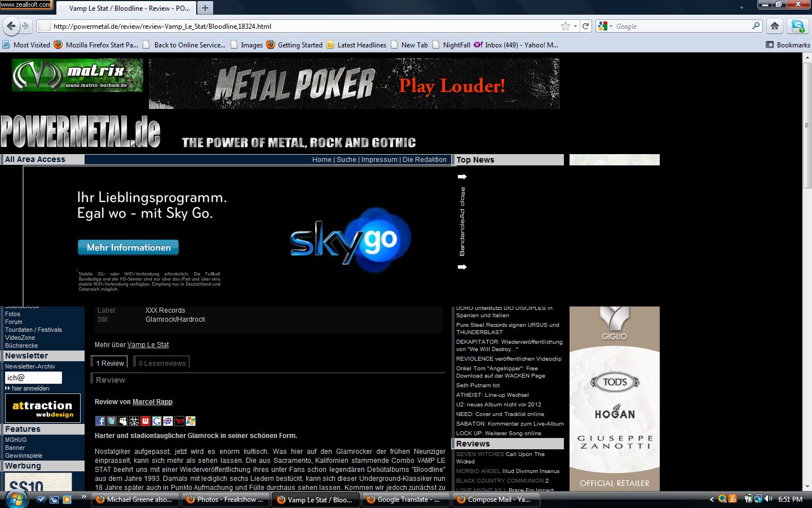Image resolution: width=812 pixels, height=508 pixels.
Task: Open the search engine selector dropdown
Action: 606,26
